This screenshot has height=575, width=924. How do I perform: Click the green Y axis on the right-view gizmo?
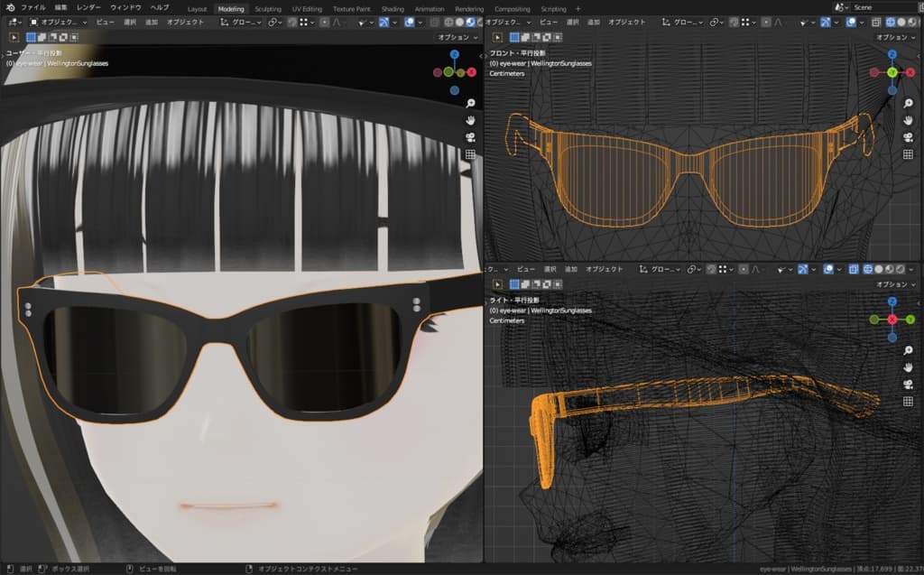point(910,320)
